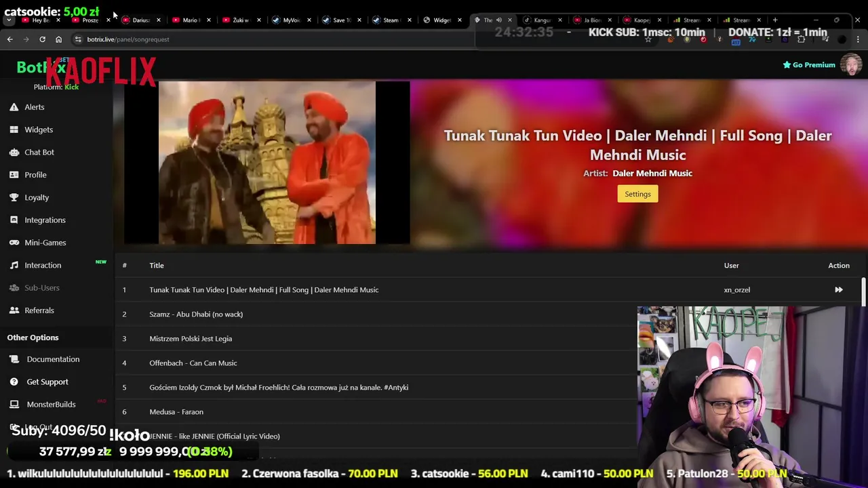
Task: Click artist name Daler Mehndi Music
Action: [652, 174]
